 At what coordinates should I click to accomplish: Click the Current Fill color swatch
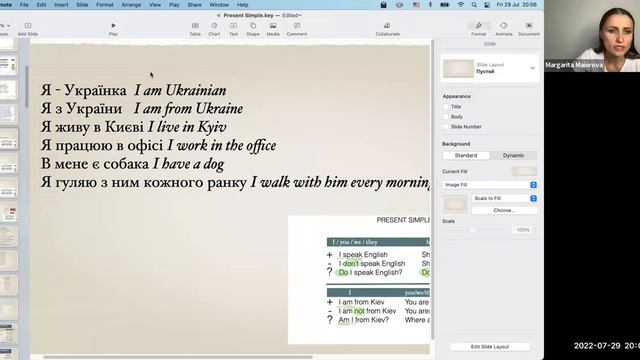click(x=524, y=171)
